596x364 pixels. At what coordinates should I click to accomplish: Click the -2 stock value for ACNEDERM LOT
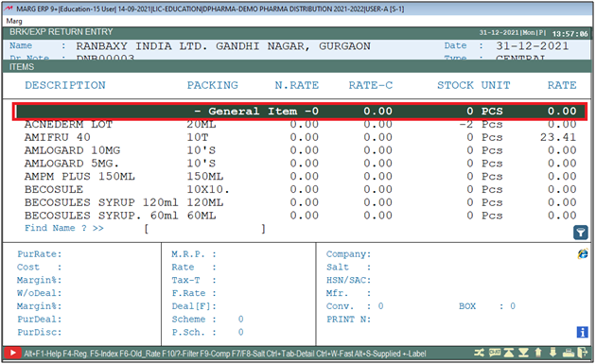point(466,125)
